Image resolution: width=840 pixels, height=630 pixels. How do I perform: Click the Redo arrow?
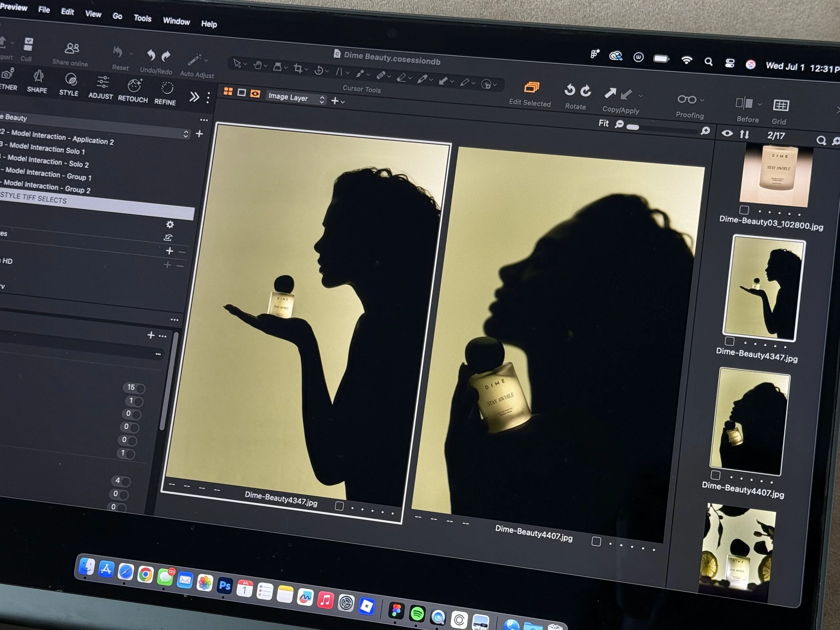pyautogui.click(x=166, y=56)
